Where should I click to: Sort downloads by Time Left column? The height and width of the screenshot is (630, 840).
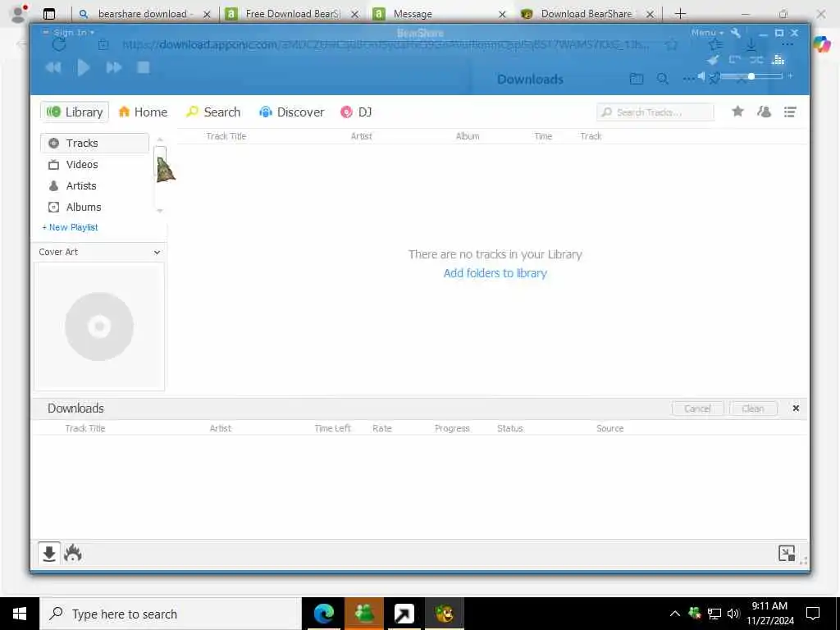pyautogui.click(x=332, y=428)
